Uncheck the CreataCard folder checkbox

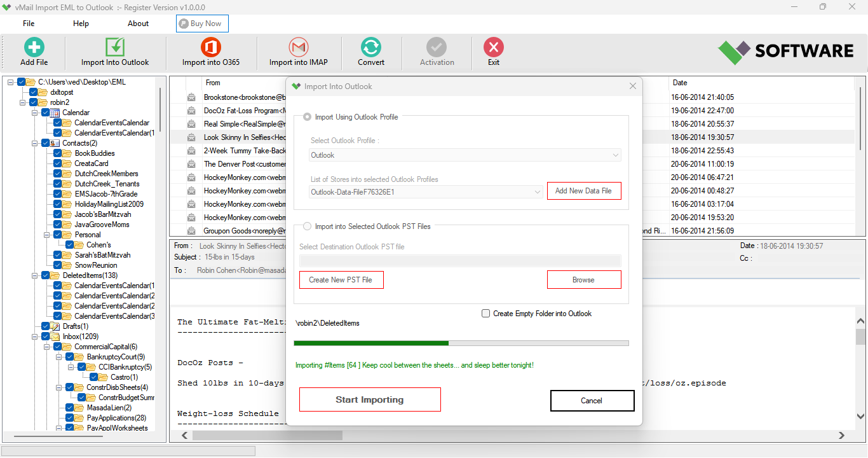[58, 163]
